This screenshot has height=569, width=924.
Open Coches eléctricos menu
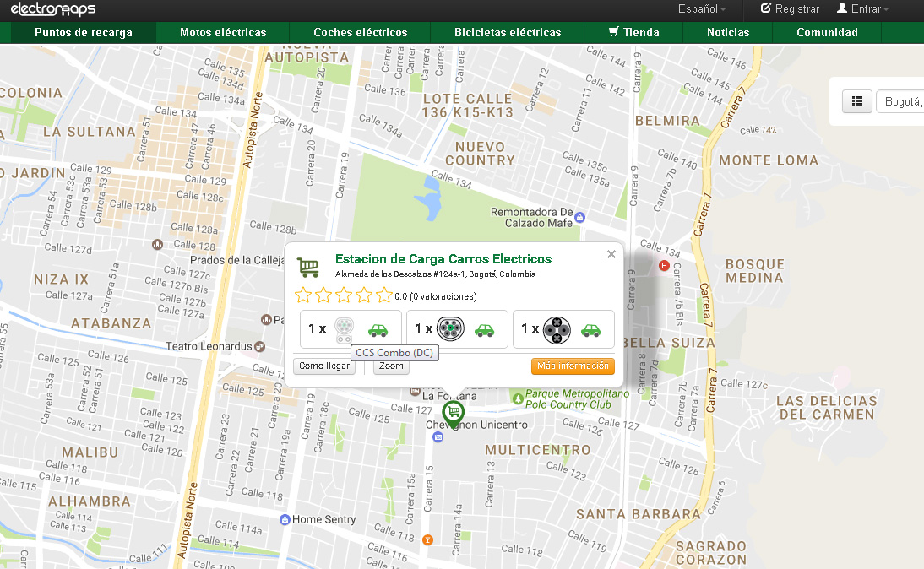(361, 32)
